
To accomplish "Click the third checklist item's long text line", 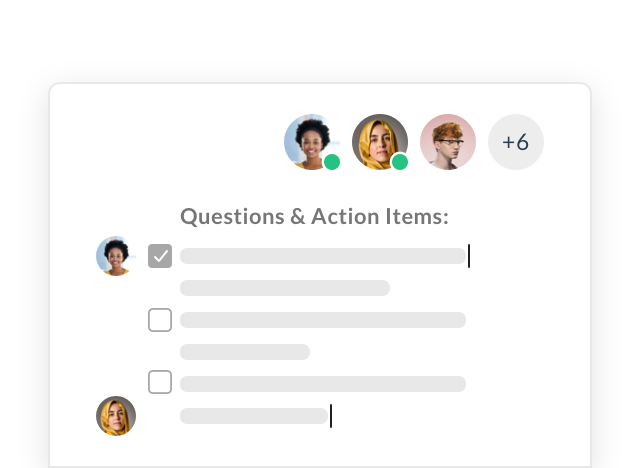I will click(322, 384).
